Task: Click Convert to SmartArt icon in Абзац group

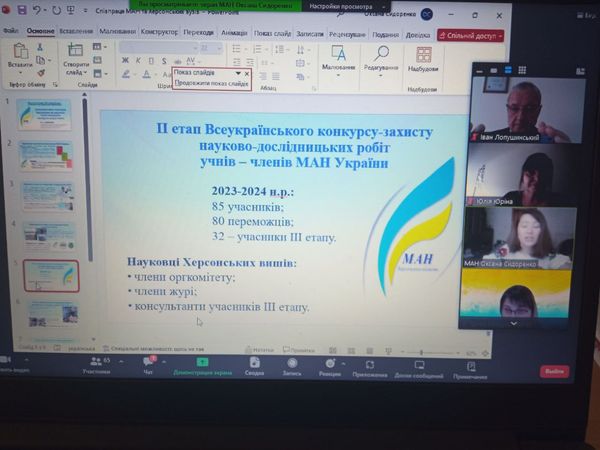Action: tap(300, 77)
